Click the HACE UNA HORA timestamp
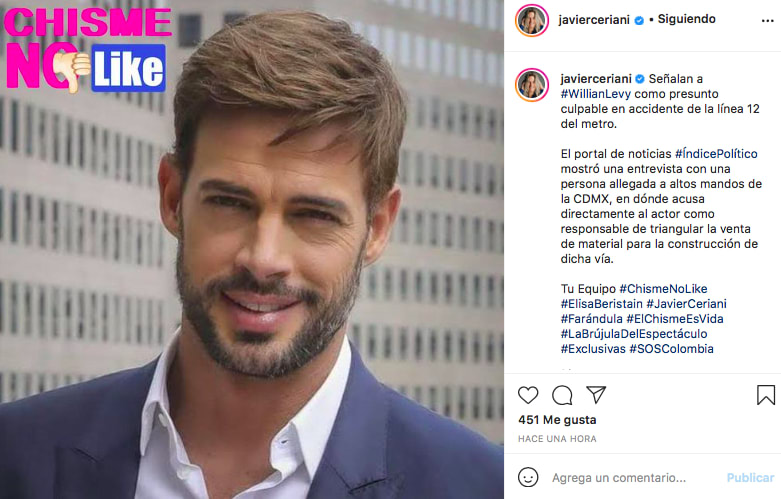This screenshot has width=781, height=499. click(557, 439)
